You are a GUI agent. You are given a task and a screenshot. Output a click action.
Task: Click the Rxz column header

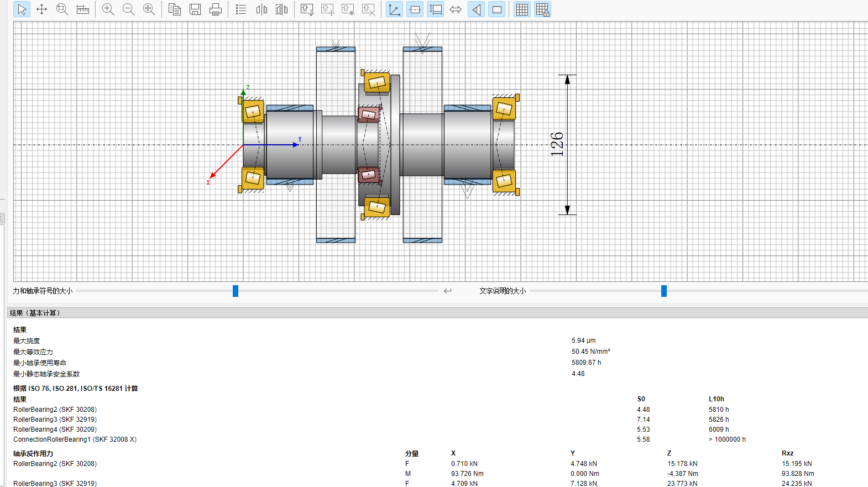coord(788,453)
